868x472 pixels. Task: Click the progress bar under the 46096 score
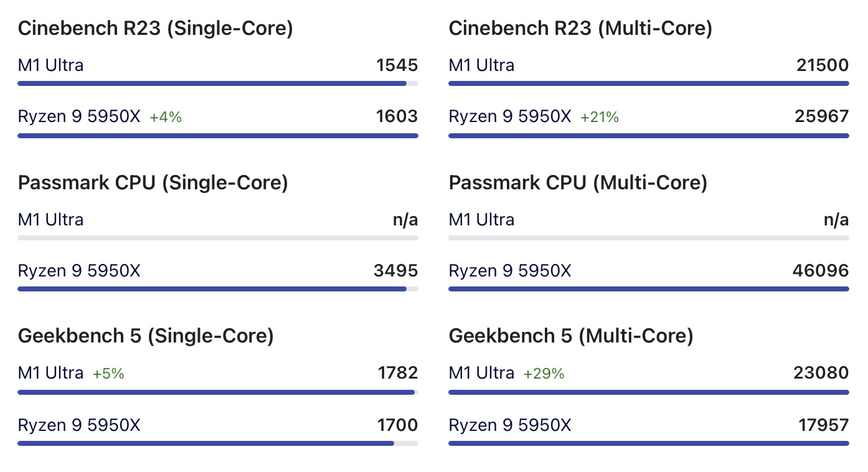coord(648,289)
